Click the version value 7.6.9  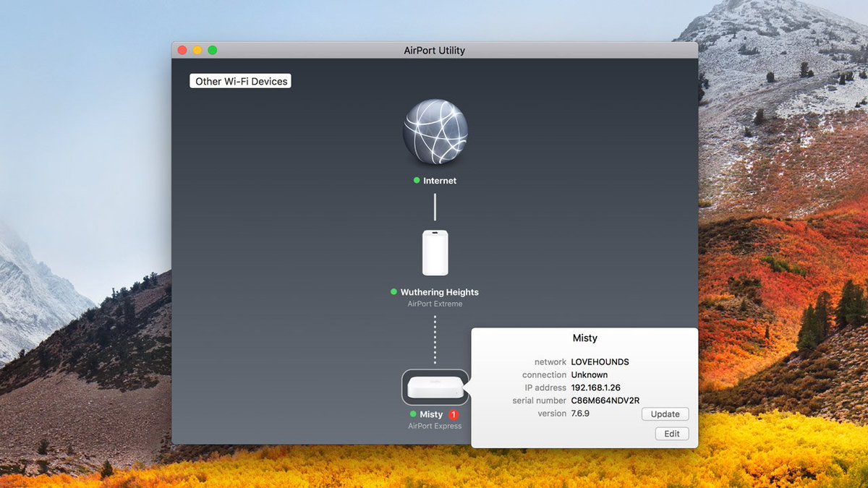(x=580, y=414)
